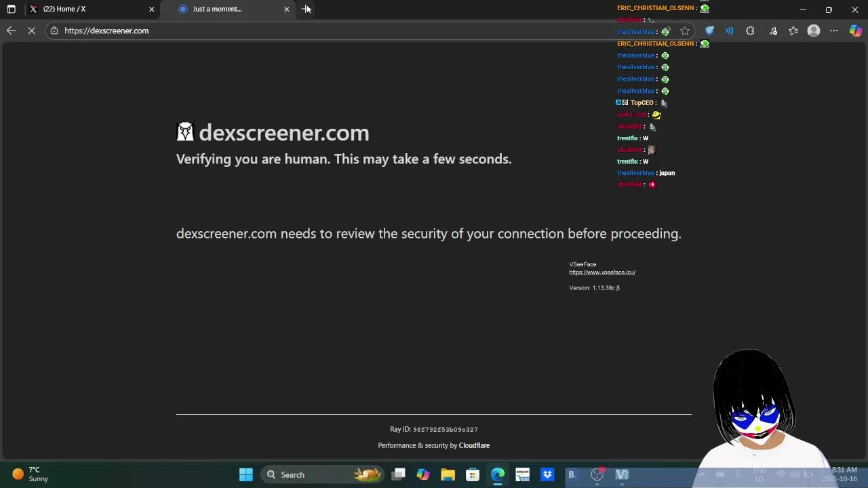Click the Version 1.13.38c text
The width and height of the screenshot is (868, 488).
[594, 288]
